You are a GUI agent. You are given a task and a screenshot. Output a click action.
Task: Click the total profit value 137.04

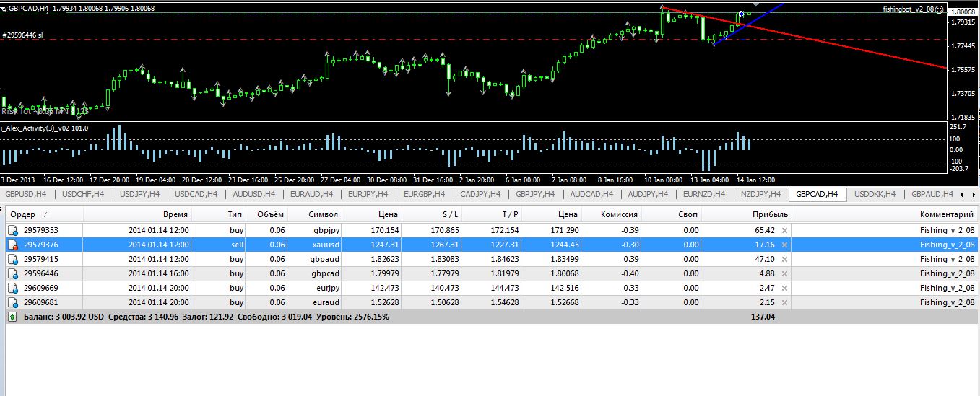763,317
